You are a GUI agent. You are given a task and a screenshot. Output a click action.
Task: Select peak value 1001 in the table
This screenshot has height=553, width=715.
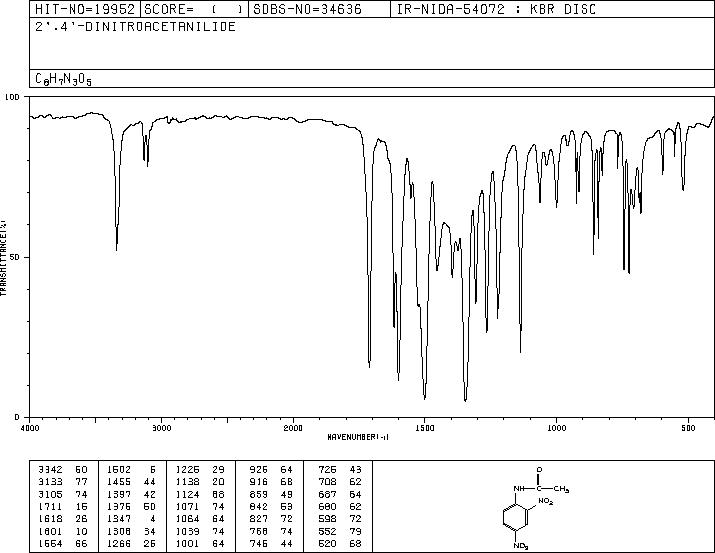pos(187,543)
